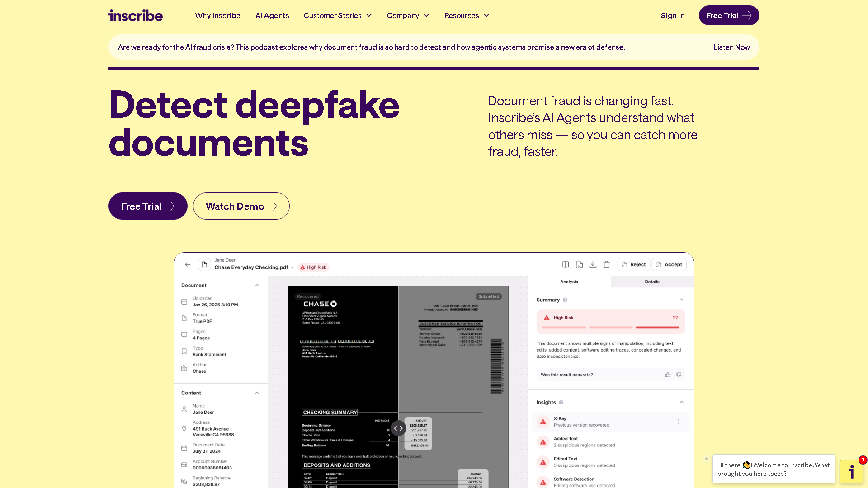Click the High Risk badge near the filename
This screenshot has height=488, width=868.
(x=313, y=267)
